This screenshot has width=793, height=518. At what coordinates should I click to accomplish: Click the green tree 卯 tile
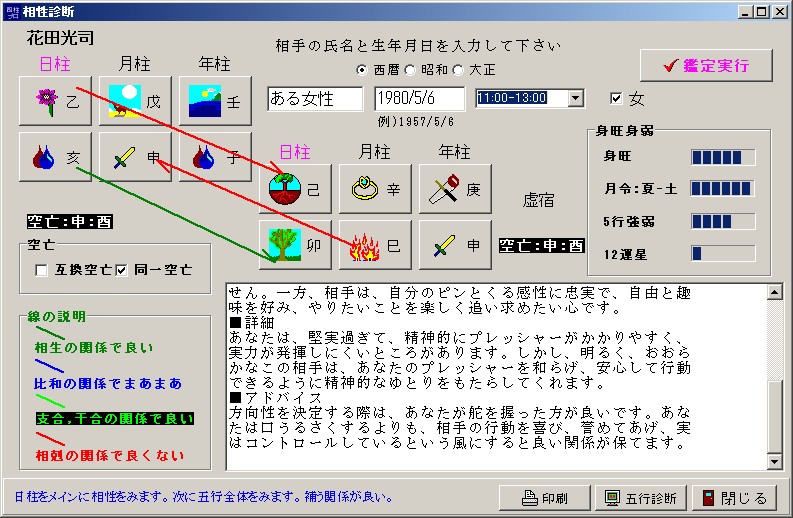coord(295,245)
